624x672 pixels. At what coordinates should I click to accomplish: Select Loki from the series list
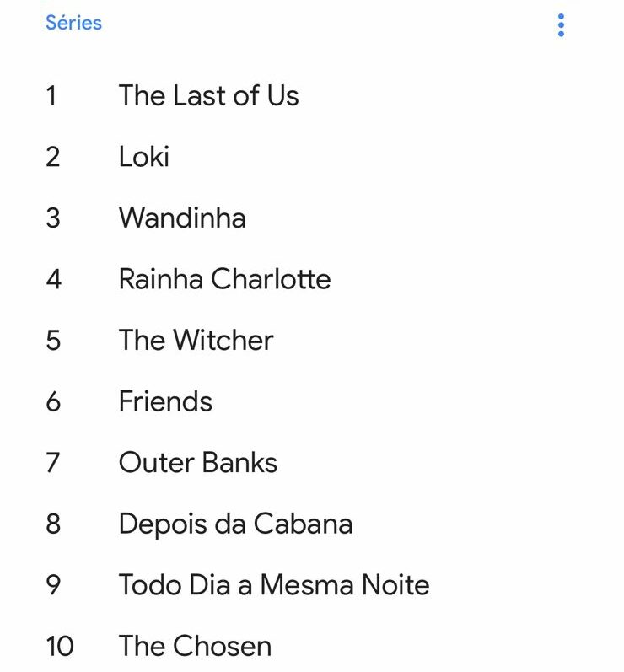pos(144,157)
